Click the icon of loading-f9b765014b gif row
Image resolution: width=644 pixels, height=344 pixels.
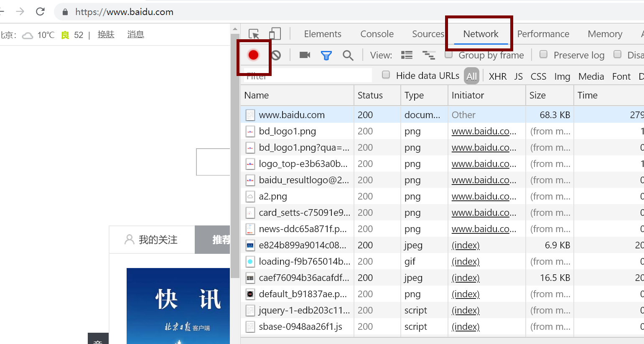[x=250, y=262]
